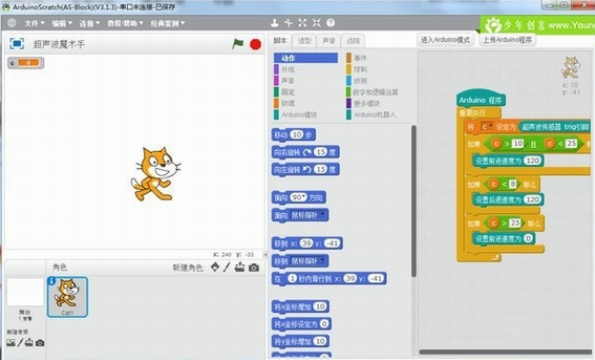Paint a new sprite with brush icon
This screenshot has width=595, height=360.
pyautogui.click(x=227, y=267)
